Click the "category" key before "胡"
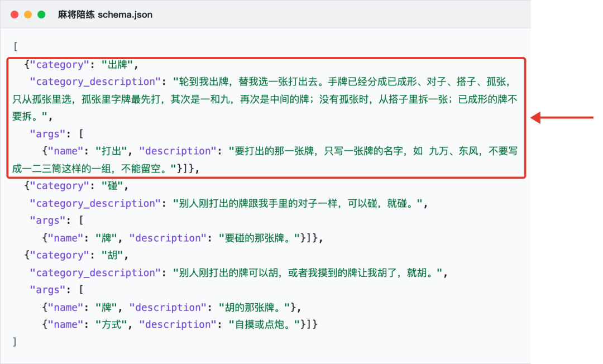603x364 pixels. click(x=60, y=255)
